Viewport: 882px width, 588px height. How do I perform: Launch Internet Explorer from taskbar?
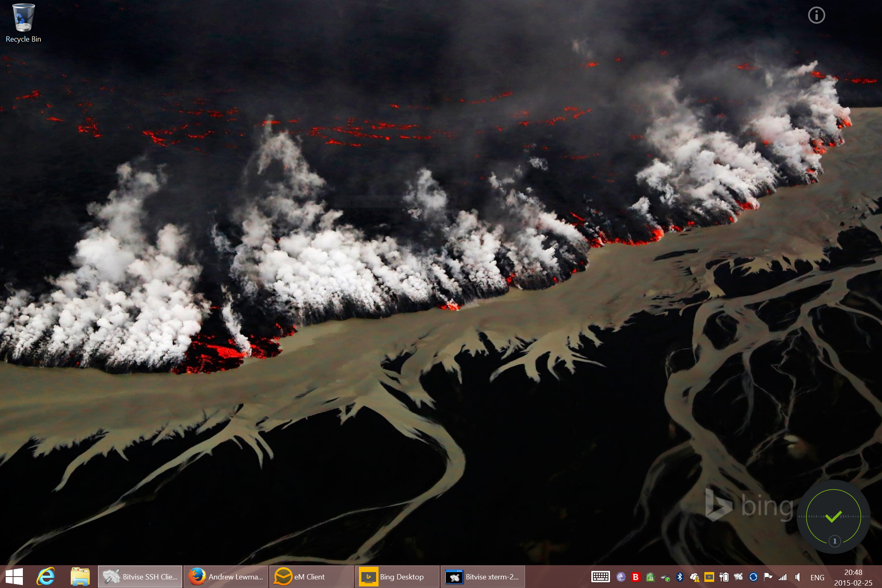click(46, 577)
